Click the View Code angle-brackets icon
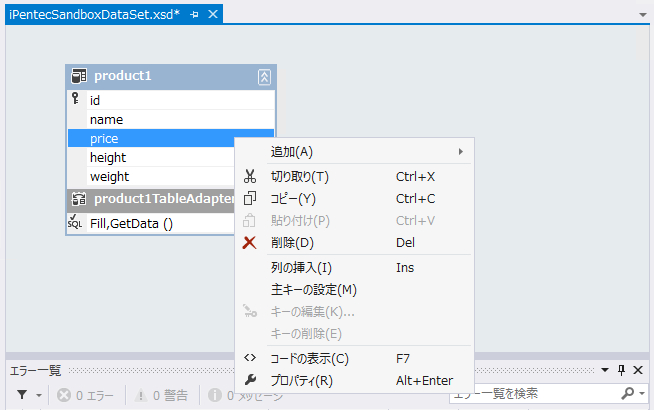Screen dimensions: 654x410 [250, 358]
